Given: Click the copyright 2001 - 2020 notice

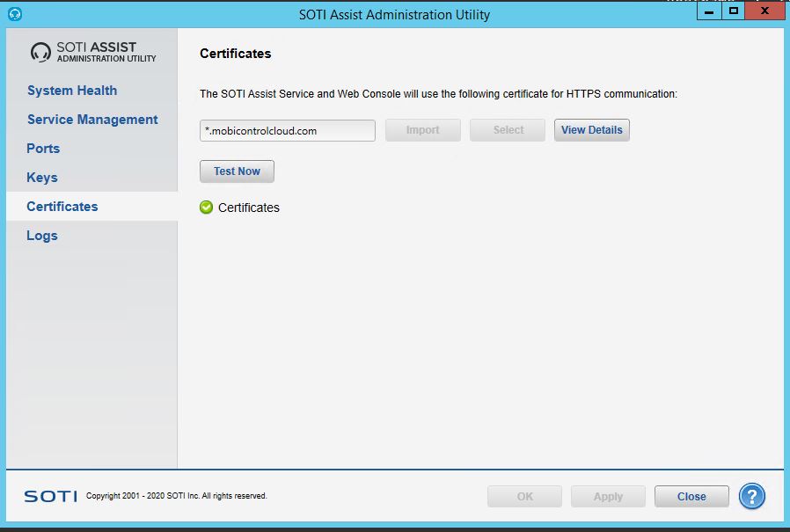Looking at the screenshot, I should (176, 496).
